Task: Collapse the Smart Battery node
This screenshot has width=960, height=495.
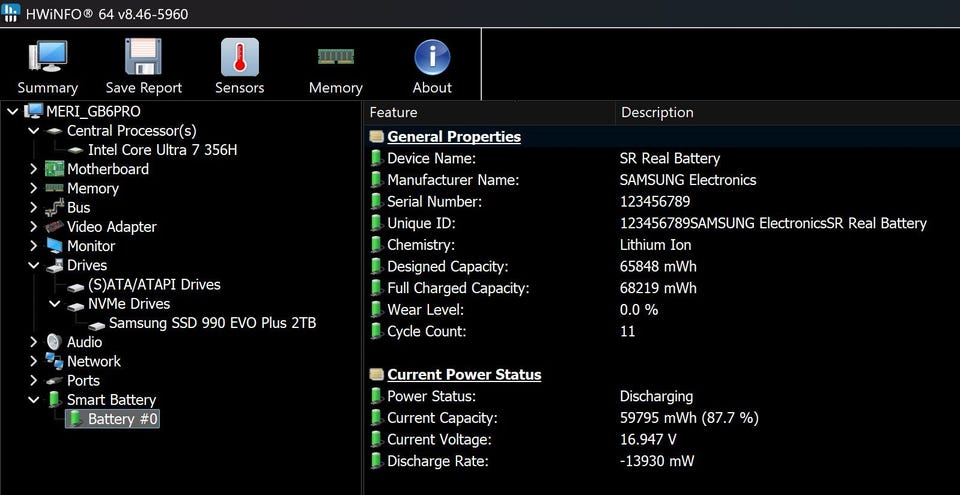Action: pyautogui.click(x=34, y=399)
